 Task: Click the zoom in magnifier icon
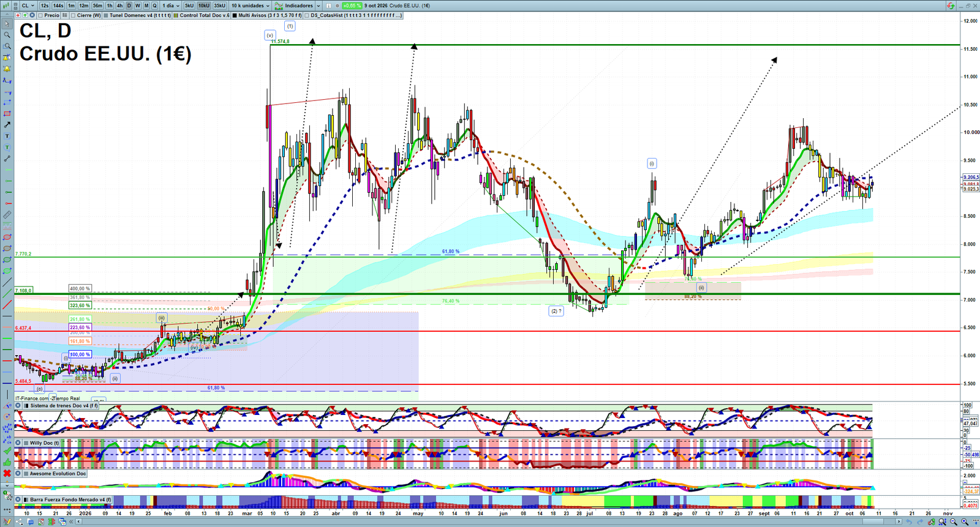[x=965, y=521]
